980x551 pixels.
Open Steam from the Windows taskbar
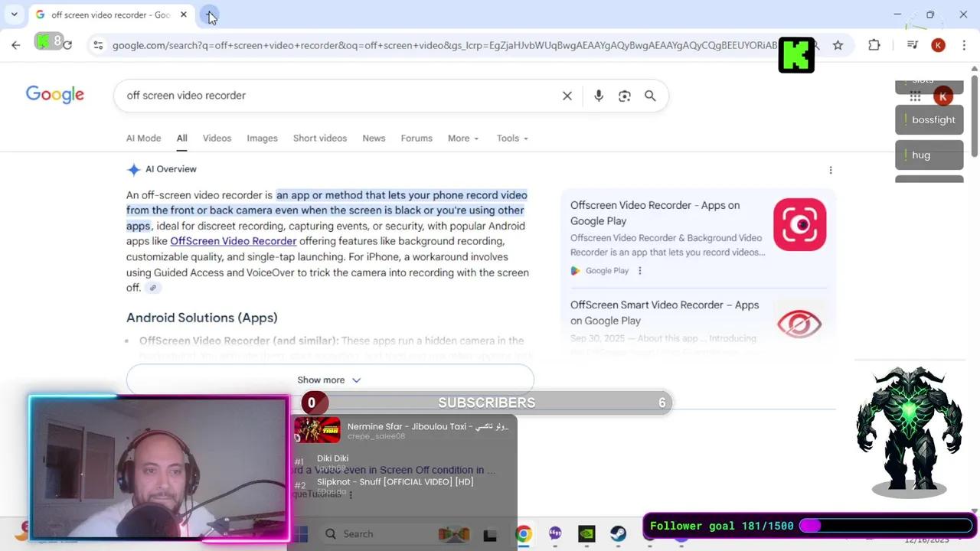pos(618,534)
